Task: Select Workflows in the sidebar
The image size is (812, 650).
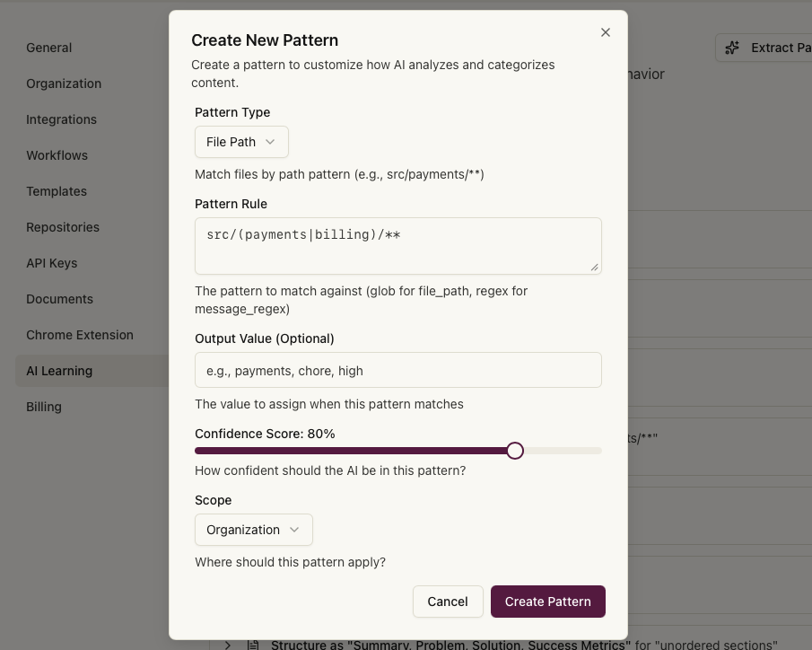Action: click(57, 155)
